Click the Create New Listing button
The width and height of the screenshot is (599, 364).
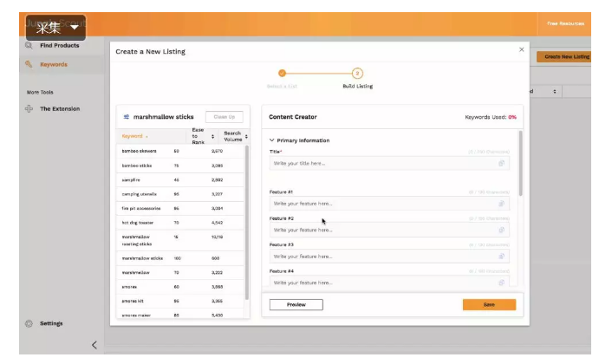click(x=564, y=56)
